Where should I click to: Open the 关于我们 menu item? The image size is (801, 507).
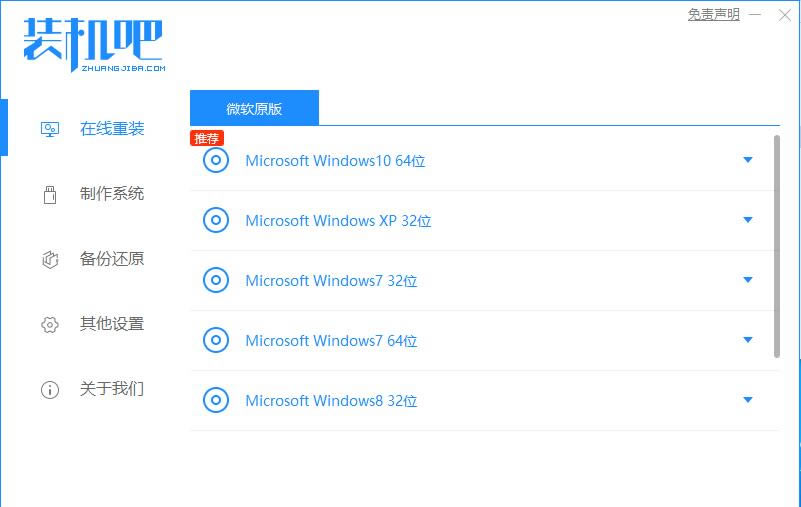click(112, 388)
